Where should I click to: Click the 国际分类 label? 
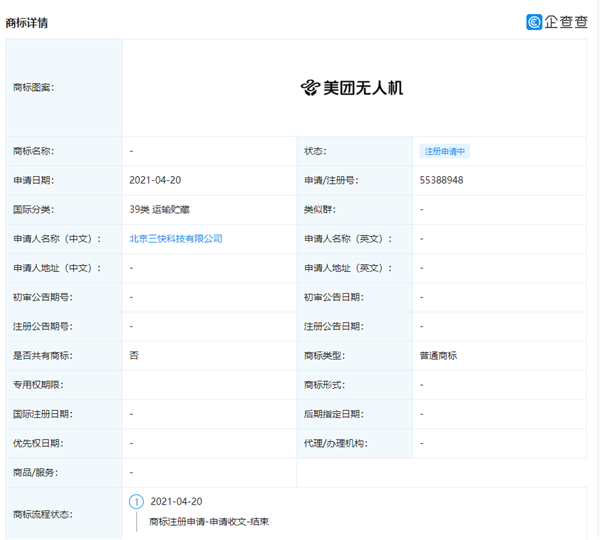click(34, 210)
